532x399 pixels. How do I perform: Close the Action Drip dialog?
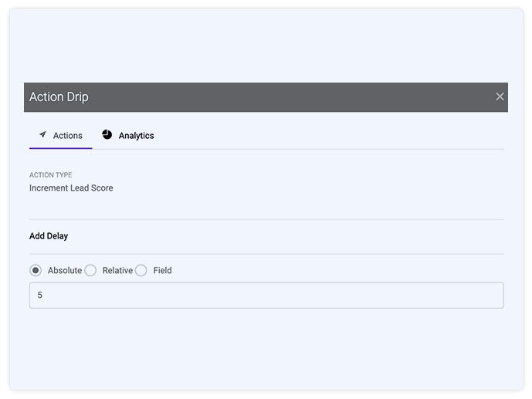click(500, 96)
